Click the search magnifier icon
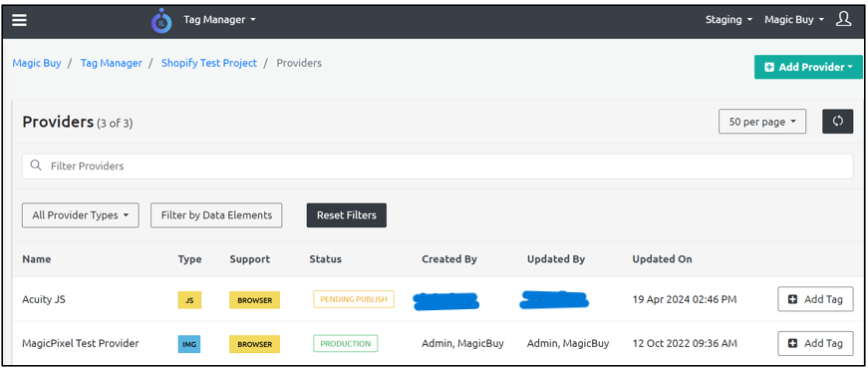Viewport: 868px width, 368px height. click(x=36, y=166)
